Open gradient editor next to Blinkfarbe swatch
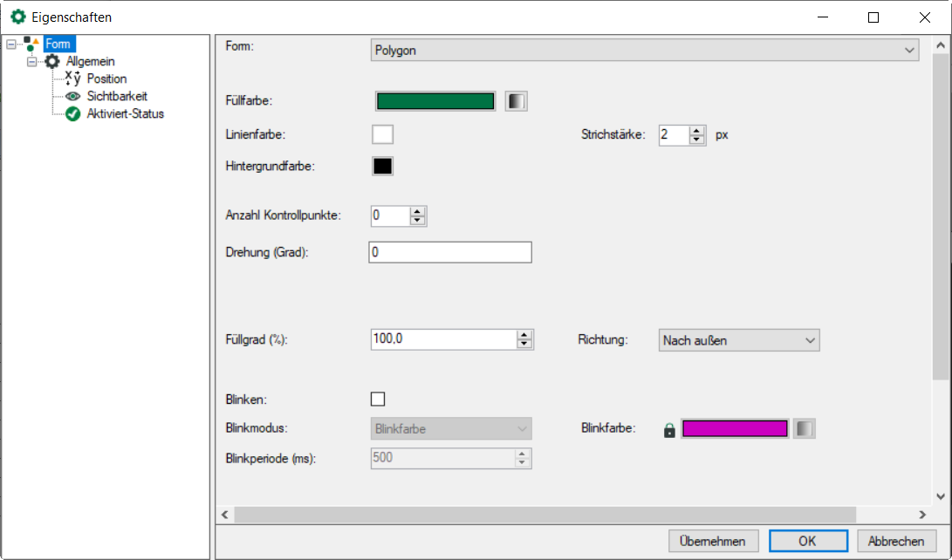The height and width of the screenshot is (560, 952). tap(804, 428)
